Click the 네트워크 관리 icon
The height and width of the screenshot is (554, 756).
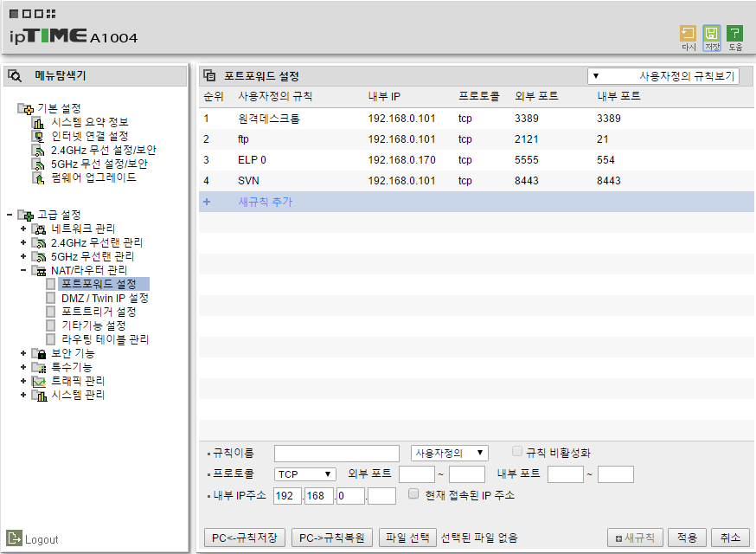pos(39,229)
